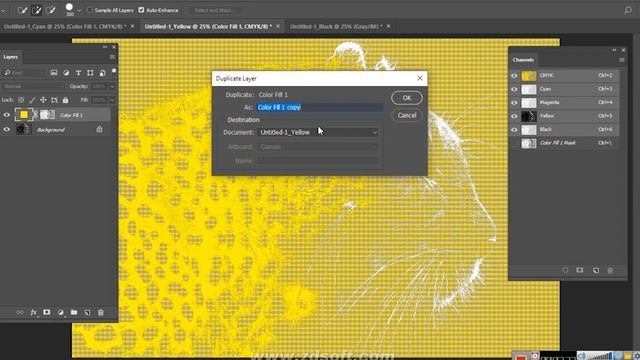The height and width of the screenshot is (360, 640).
Task: Show the Color Fill 1 Mask channel
Action: pos(514,143)
